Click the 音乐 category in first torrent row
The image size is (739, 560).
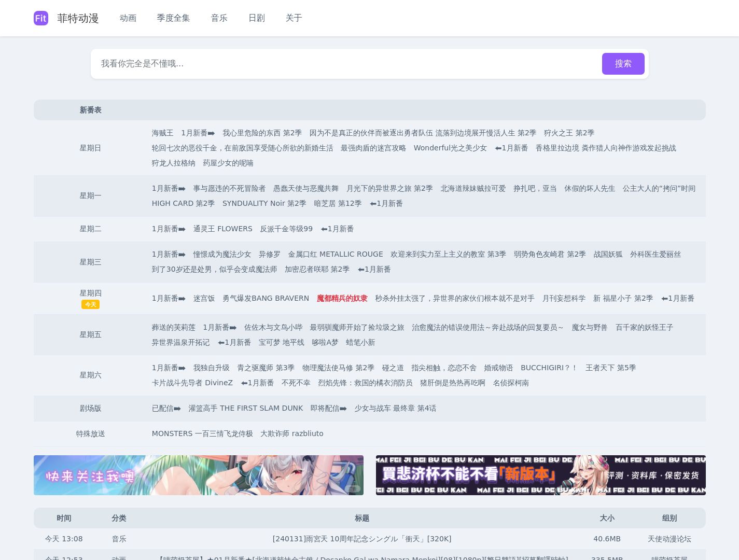(119, 539)
